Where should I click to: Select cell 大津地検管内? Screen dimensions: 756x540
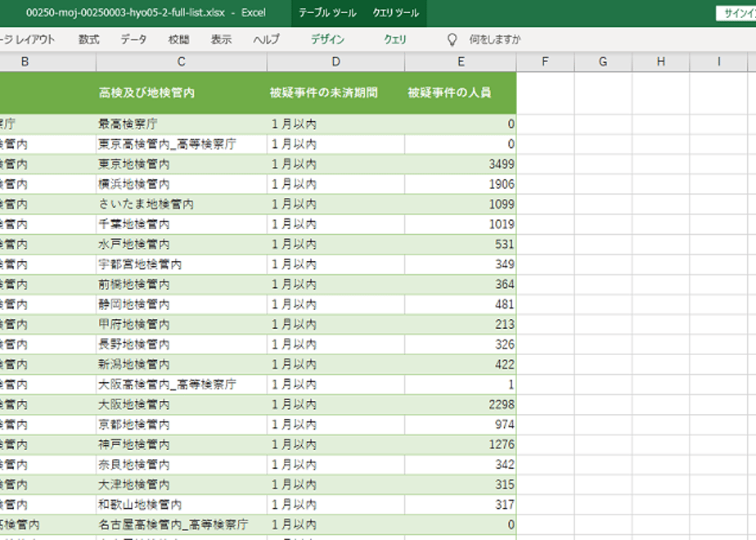pos(182,484)
